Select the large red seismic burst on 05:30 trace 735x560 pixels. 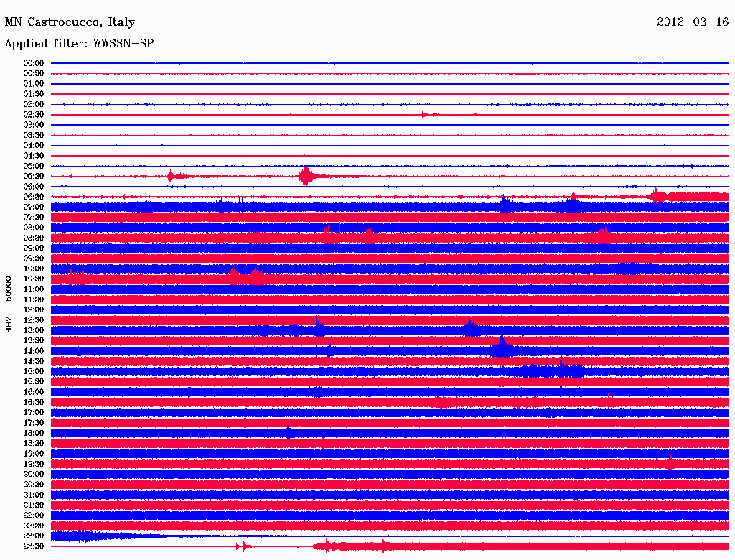tap(306, 177)
